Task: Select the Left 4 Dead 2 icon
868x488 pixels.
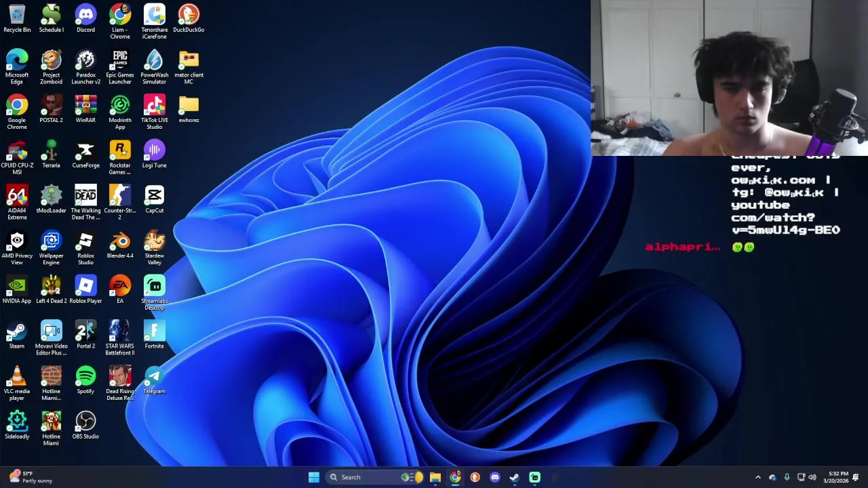Action: pos(51,290)
